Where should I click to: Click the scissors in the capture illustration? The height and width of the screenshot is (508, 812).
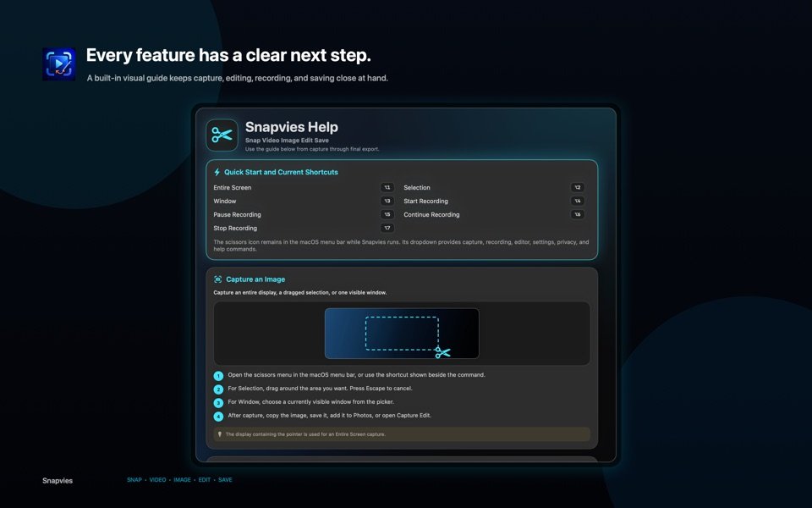click(442, 352)
